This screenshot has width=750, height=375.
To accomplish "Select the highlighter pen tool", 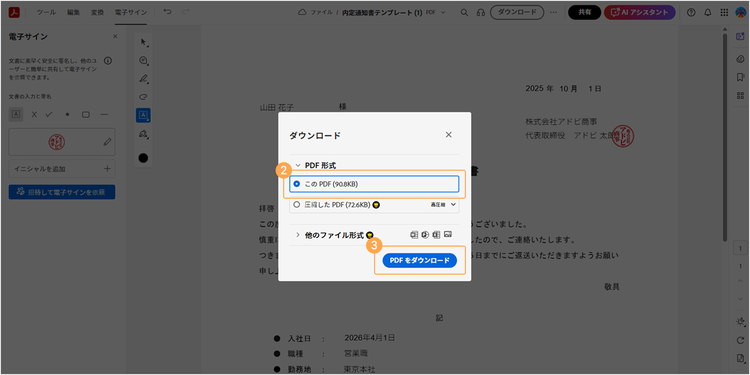I will tap(143, 78).
